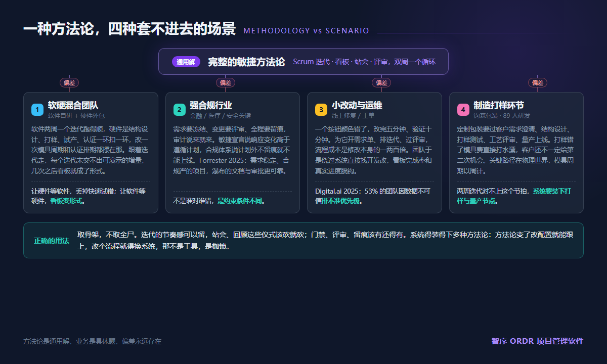The image size is (607, 364).
Task: Click the highlighted 系统要装下打样与量产节点 text
Action: [x=514, y=196]
